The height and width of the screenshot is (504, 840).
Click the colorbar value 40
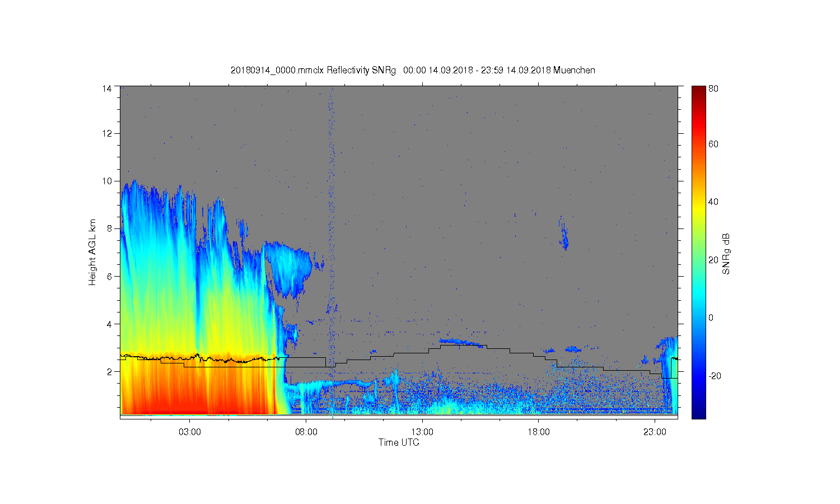[713, 202]
